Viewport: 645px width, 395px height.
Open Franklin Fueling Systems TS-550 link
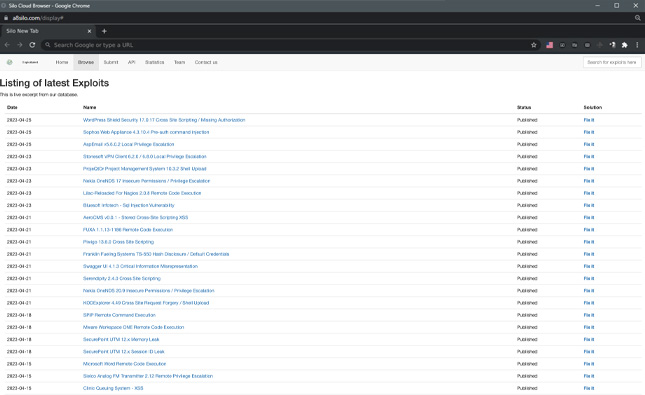pos(156,254)
